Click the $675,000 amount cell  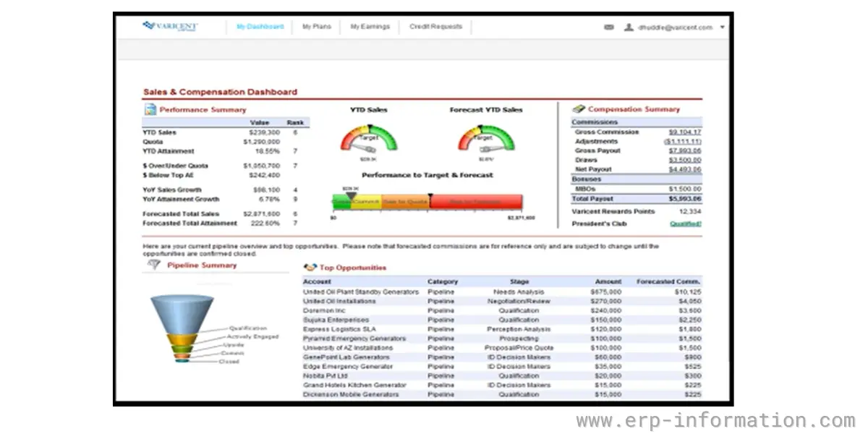606,292
